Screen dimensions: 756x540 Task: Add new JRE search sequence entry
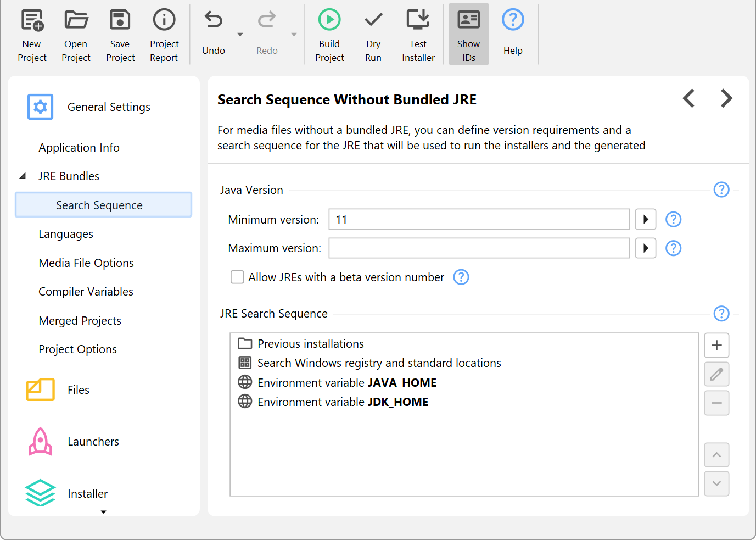[x=716, y=346]
